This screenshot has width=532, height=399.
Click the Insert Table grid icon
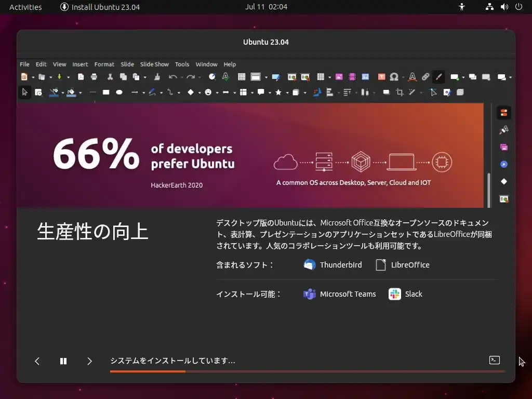[x=321, y=77]
